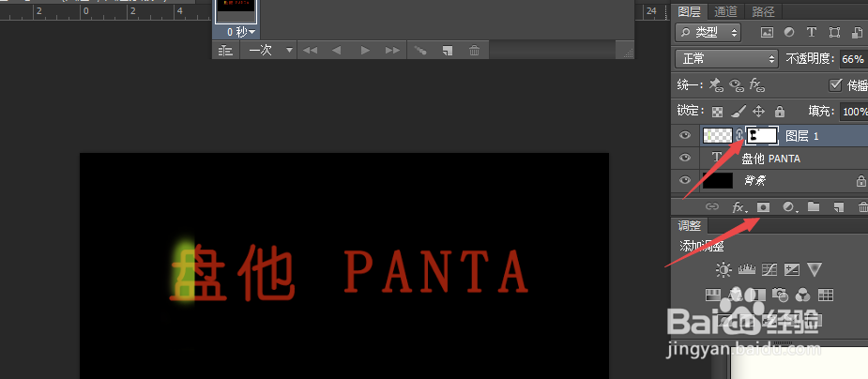Switch to the 通道 tab

click(x=725, y=11)
